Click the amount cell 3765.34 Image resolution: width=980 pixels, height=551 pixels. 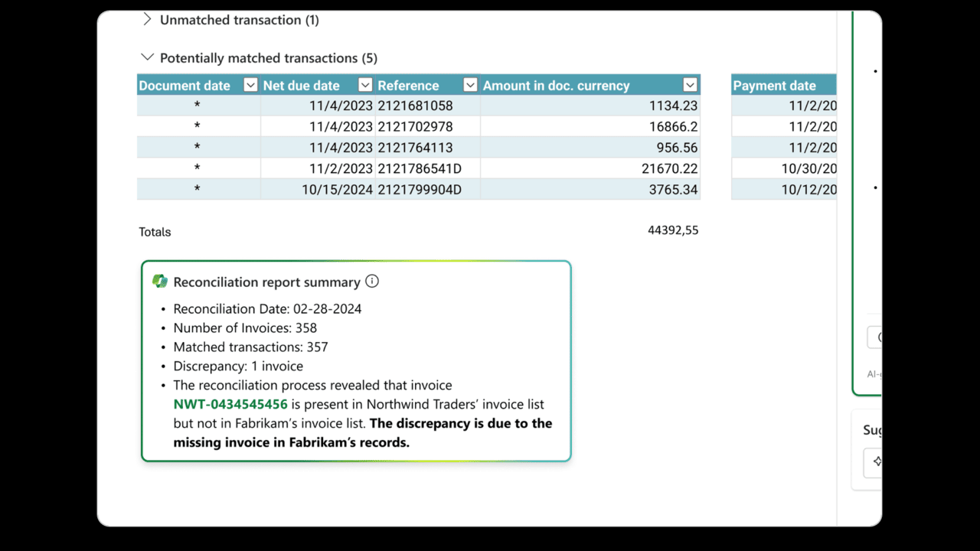[590, 189]
